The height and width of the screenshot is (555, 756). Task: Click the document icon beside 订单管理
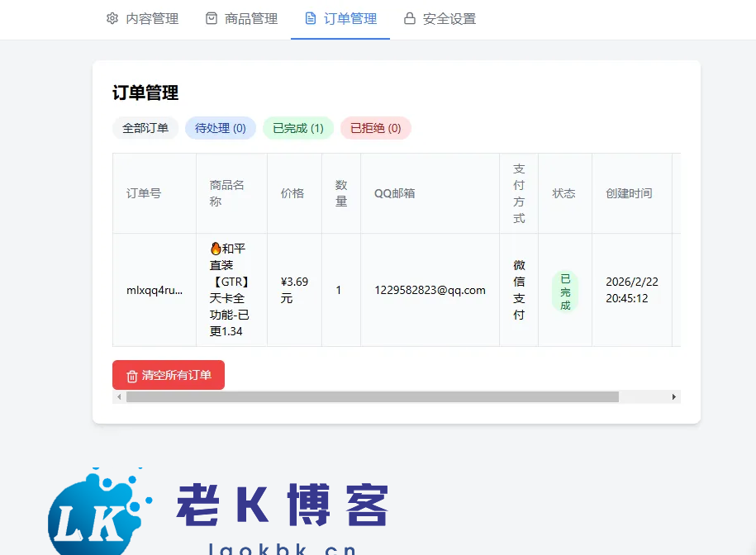tap(311, 18)
